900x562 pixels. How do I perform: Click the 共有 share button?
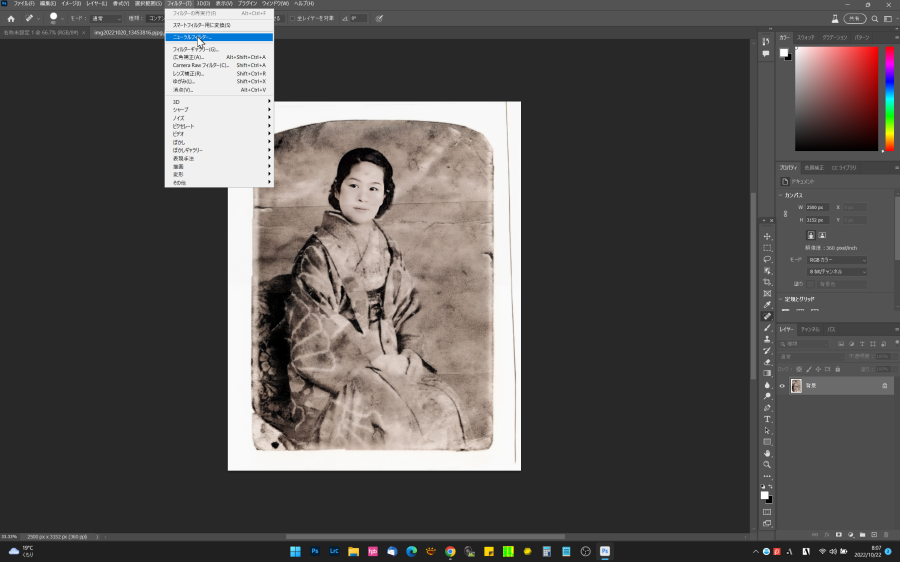click(x=855, y=18)
